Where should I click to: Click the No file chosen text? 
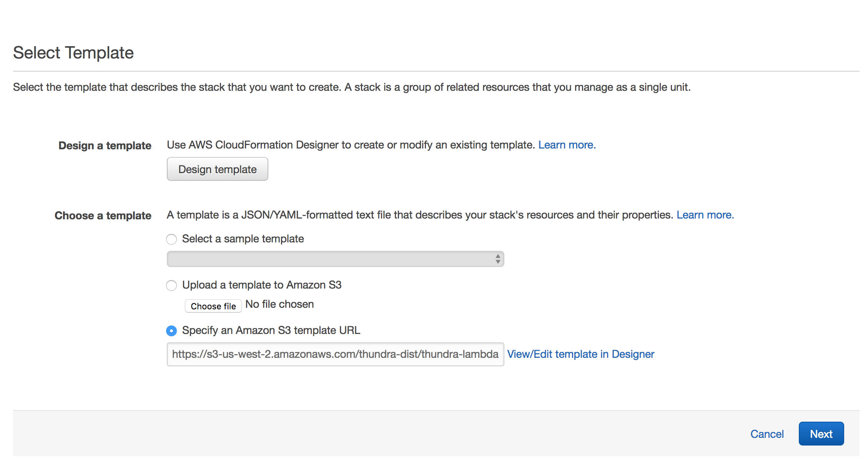(279, 304)
